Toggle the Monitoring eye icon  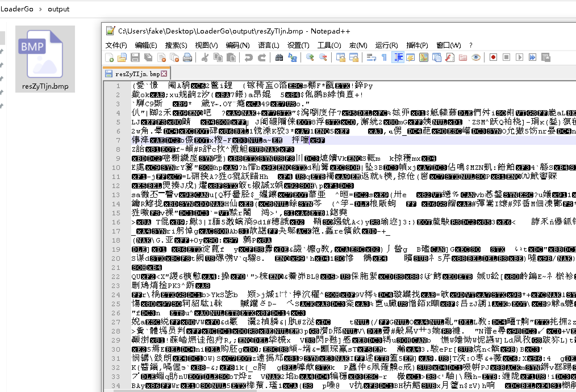(x=476, y=58)
